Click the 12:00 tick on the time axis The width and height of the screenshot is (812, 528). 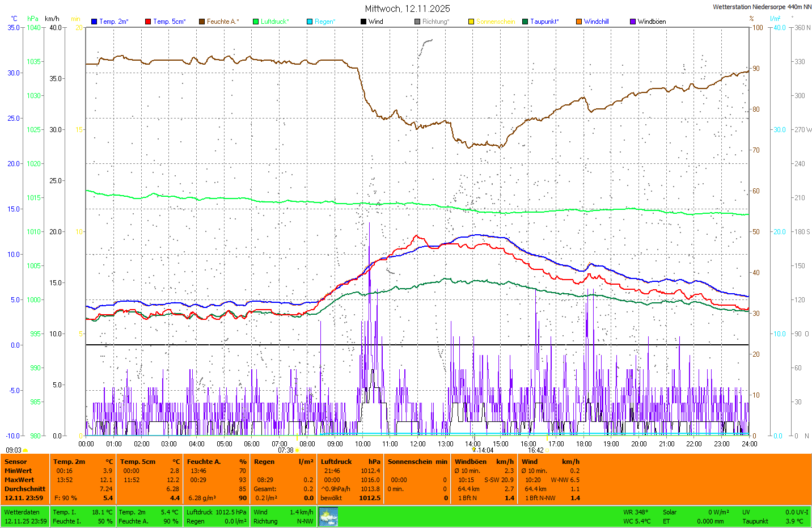(418, 443)
